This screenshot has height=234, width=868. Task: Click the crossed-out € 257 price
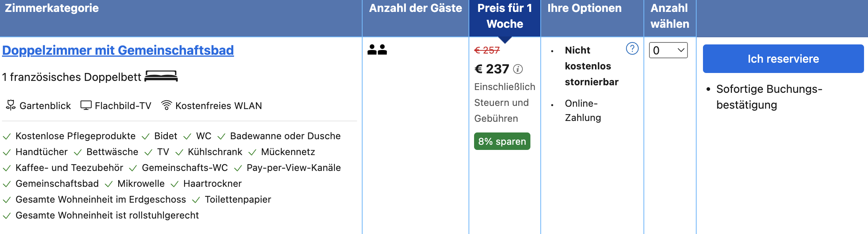[x=487, y=50]
